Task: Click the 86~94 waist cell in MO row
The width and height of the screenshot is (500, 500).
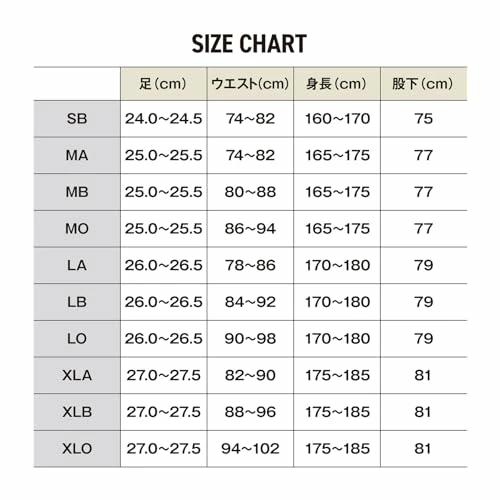Action: [250, 229]
